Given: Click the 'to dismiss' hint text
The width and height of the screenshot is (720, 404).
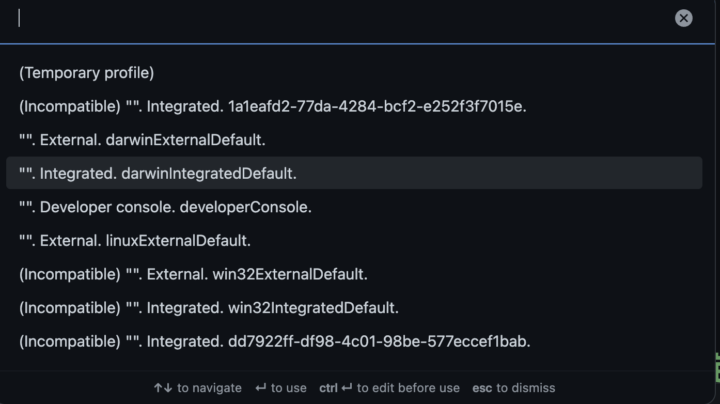Looking at the screenshot, I should pos(526,388).
